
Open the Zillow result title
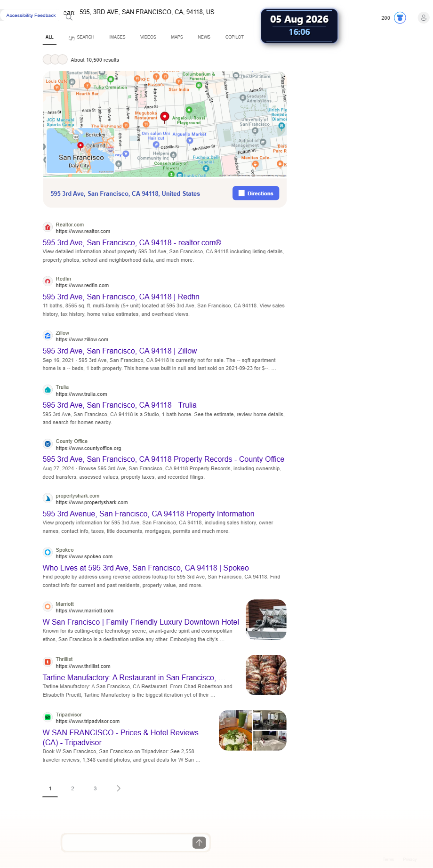click(120, 351)
